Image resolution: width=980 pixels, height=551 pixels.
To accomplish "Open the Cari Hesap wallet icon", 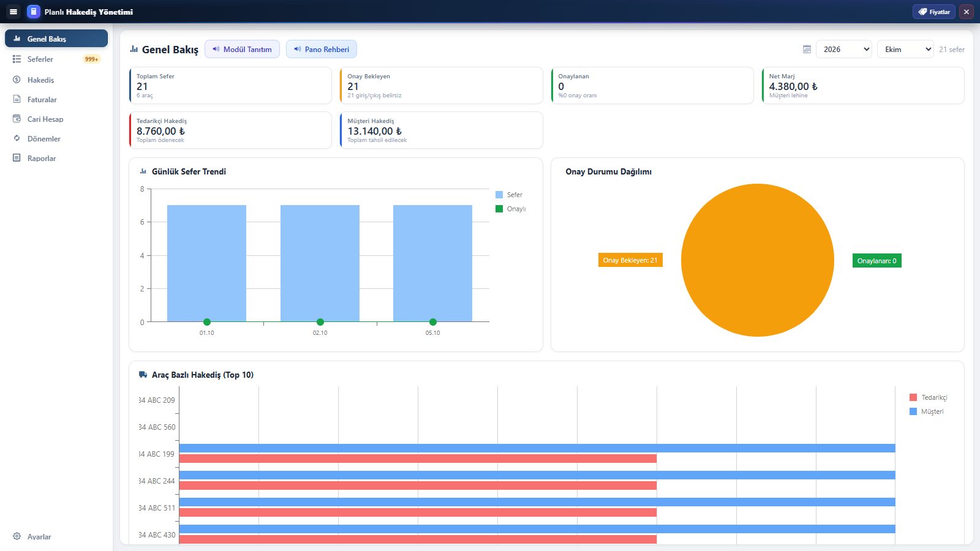I will (x=17, y=119).
